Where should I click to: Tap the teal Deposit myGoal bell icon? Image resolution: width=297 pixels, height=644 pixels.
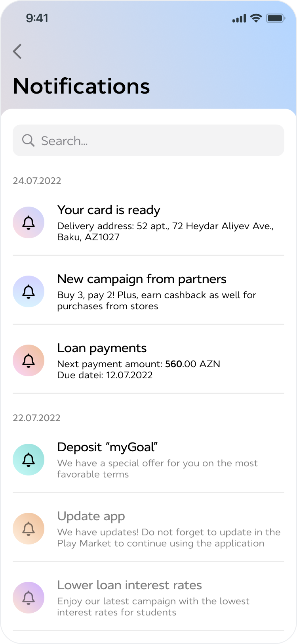[29, 460]
